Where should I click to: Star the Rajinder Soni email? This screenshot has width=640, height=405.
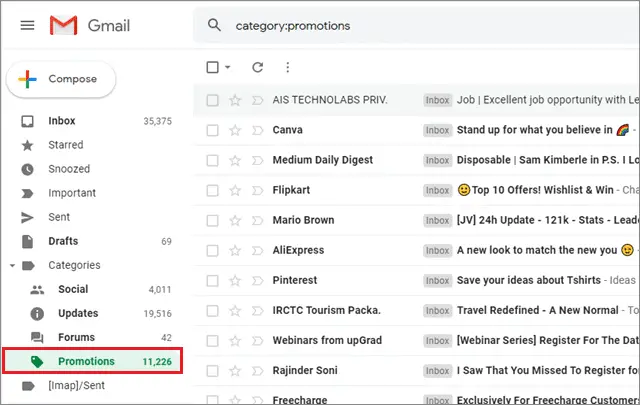[x=235, y=371]
